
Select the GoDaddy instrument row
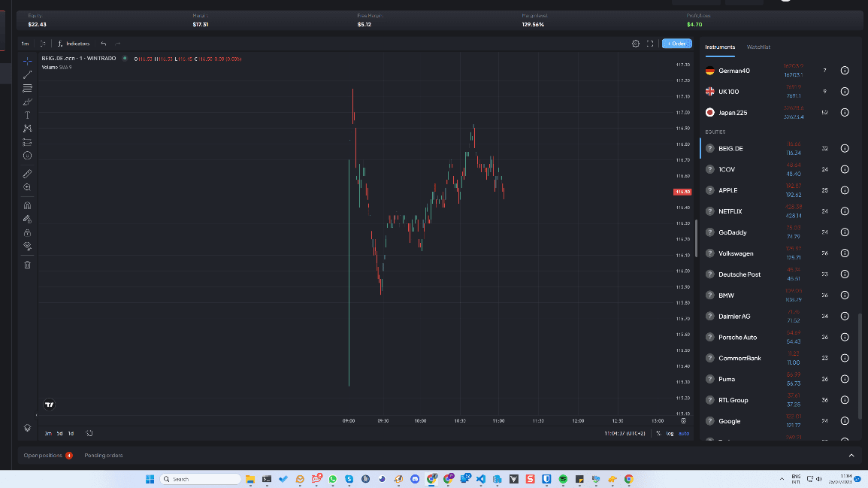pos(777,232)
